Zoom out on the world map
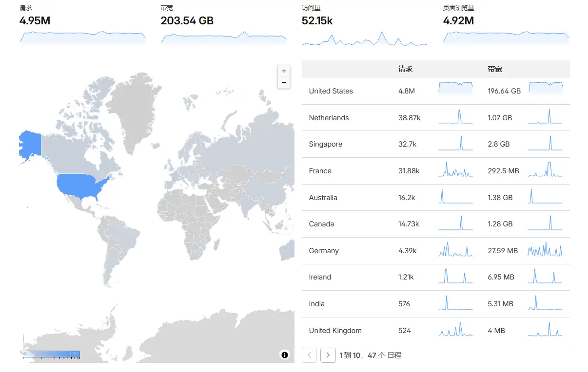588x372 pixels. tap(284, 83)
